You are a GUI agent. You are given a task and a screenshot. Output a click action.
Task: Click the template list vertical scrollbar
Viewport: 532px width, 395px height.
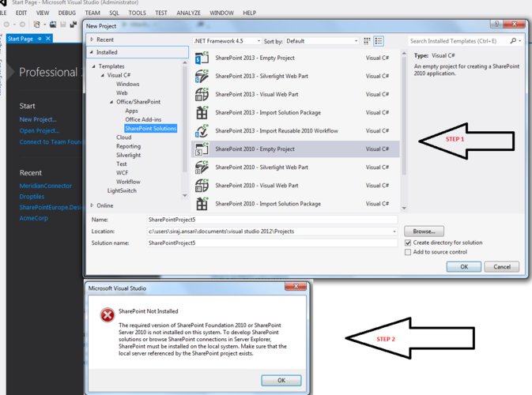pyautogui.click(x=404, y=115)
